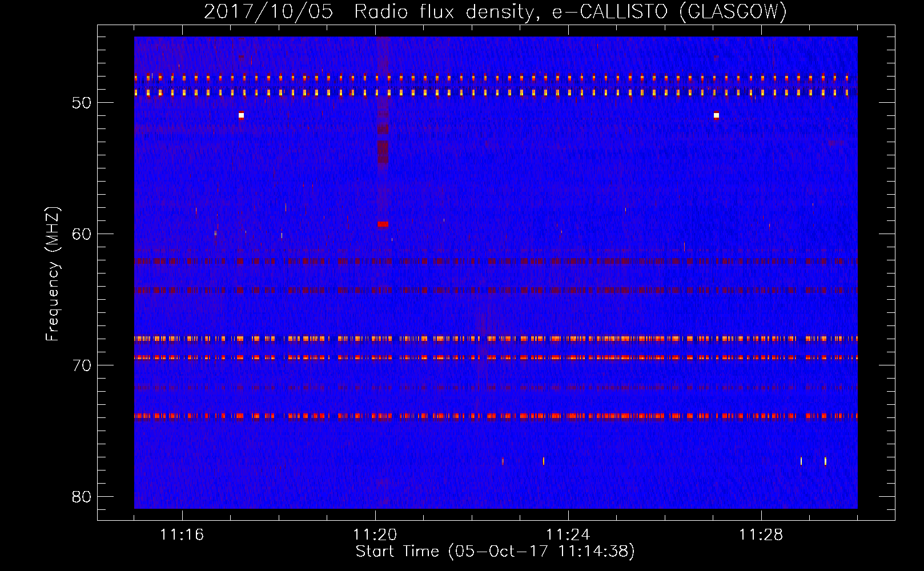Click the 'Frequency (MHZ)' axis label
924x571 pixels.
coord(53,274)
